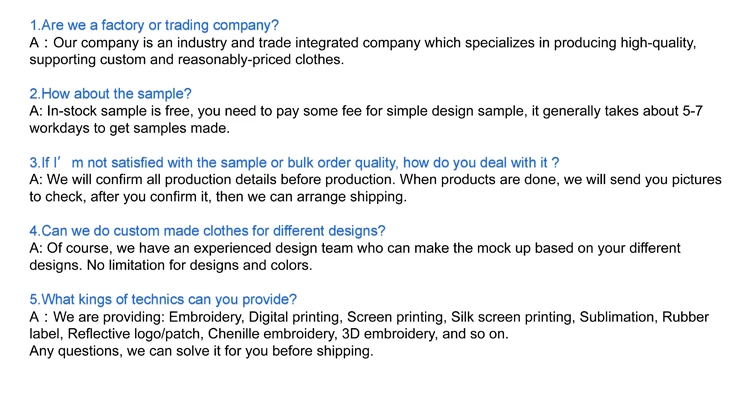Click the question "Are we a factory or trading company?"

154,24
